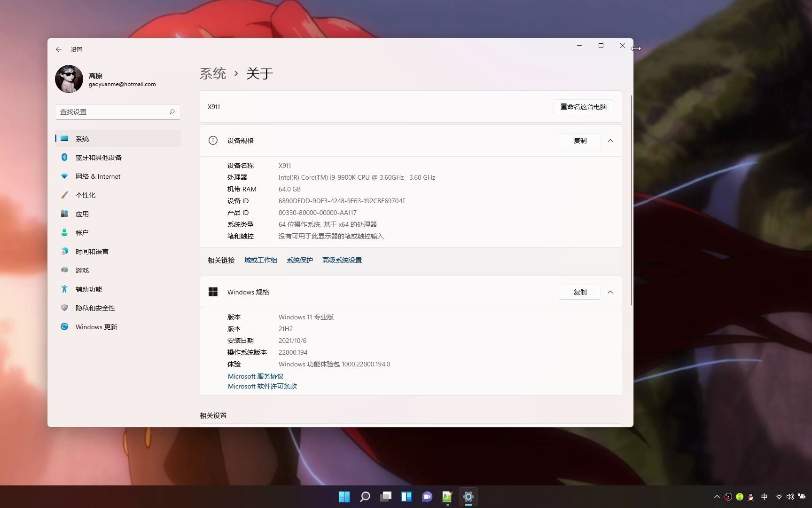Open 网络 & Internet settings
This screenshot has height=508, width=812.
coord(117,176)
